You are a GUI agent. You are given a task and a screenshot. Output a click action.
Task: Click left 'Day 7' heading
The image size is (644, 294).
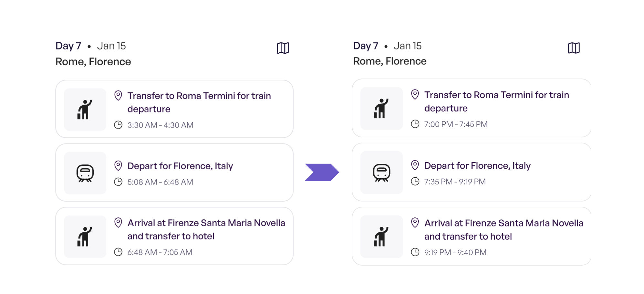(x=68, y=46)
